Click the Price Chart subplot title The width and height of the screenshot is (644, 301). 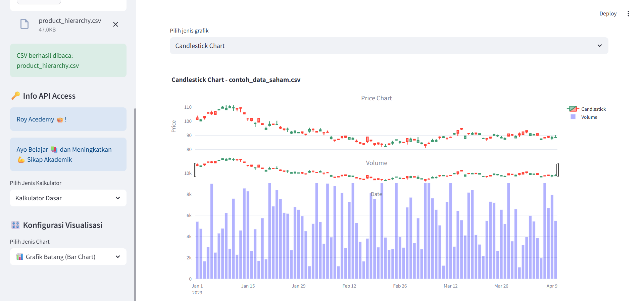[376, 98]
